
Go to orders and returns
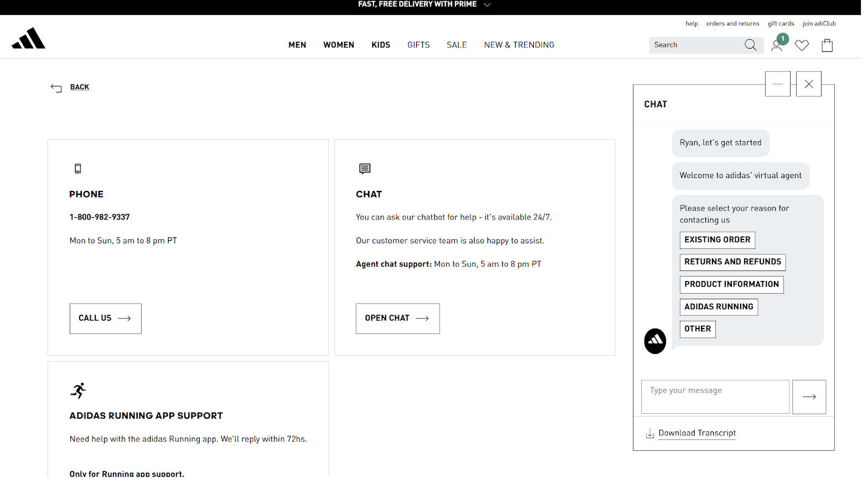pyautogui.click(x=732, y=24)
